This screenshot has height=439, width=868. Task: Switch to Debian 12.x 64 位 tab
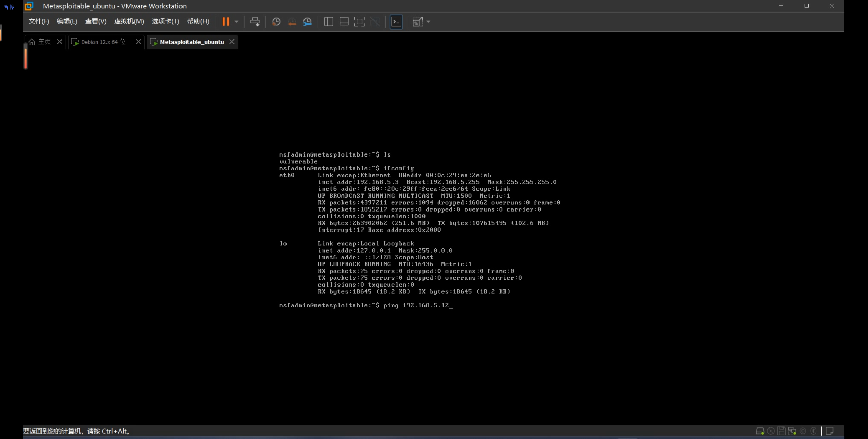click(x=103, y=42)
